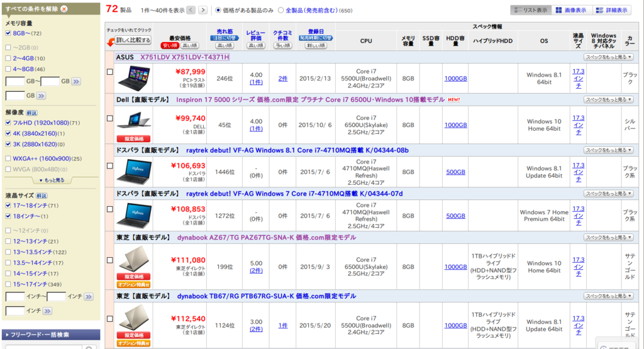Click the detailed compare button
This screenshot has width=644, height=349.
coord(133,40)
